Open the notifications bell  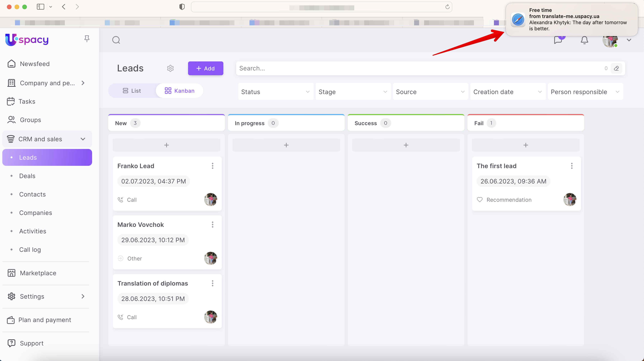point(584,40)
